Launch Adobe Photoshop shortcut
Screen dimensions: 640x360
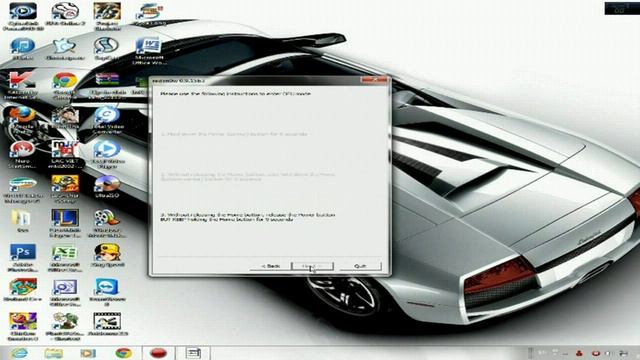22,257
